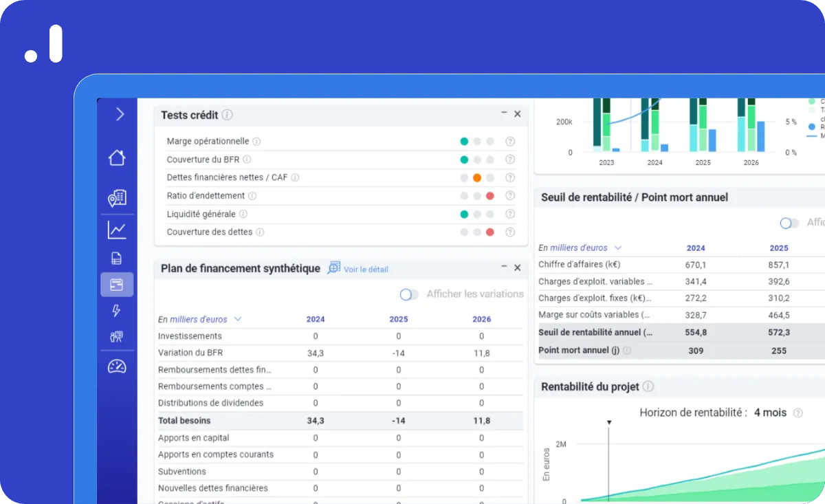This screenshot has width=825, height=504.
Task: Click the 2024 value 554,8 for Seuil de rentabilité
Action: click(x=696, y=333)
